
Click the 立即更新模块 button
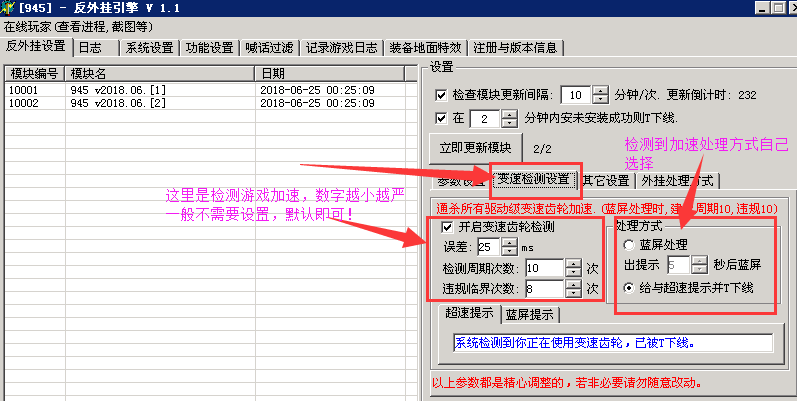pyautogui.click(x=475, y=147)
